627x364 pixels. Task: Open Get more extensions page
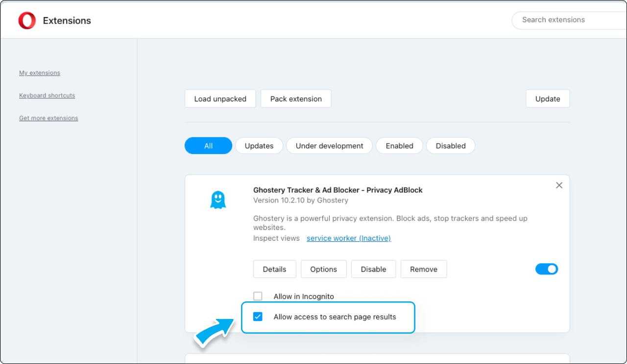(48, 118)
